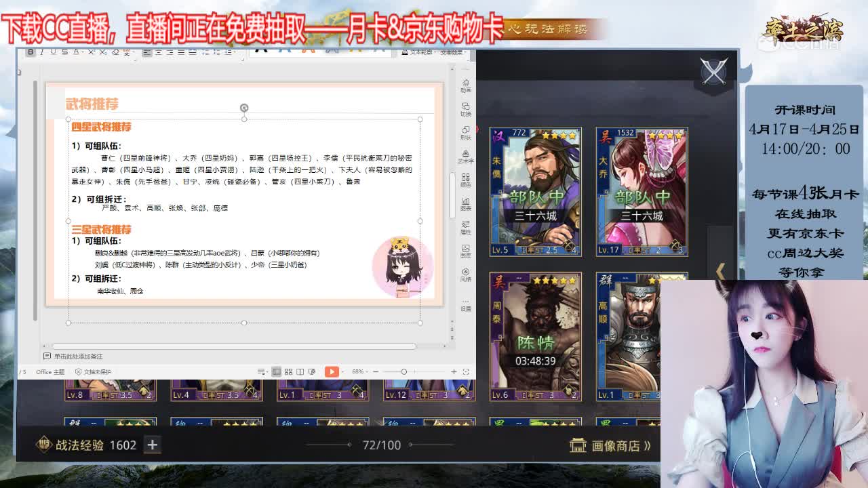Click the slide title 武将推荐
The image size is (868, 488).
click(x=92, y=104)
